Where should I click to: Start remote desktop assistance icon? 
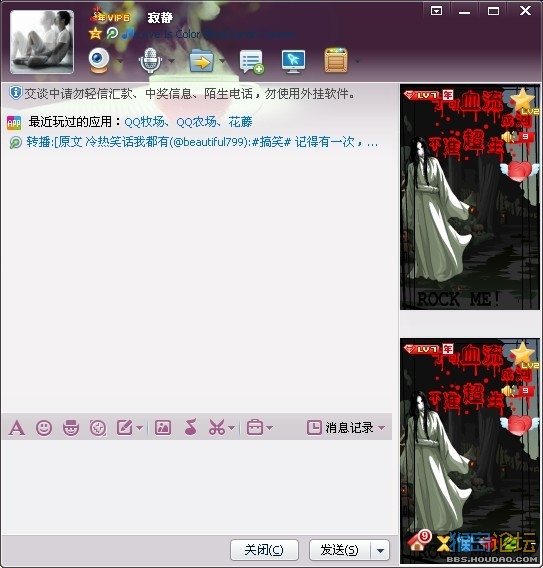[293, 62]
